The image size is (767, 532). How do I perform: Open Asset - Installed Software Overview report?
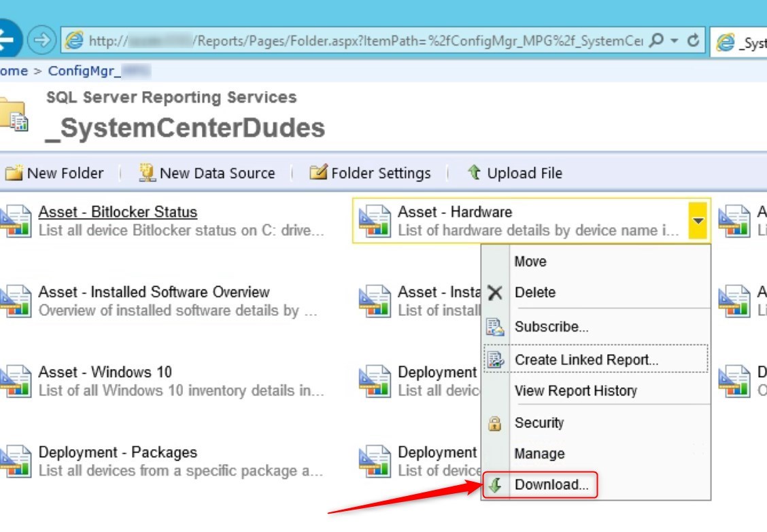154,292
